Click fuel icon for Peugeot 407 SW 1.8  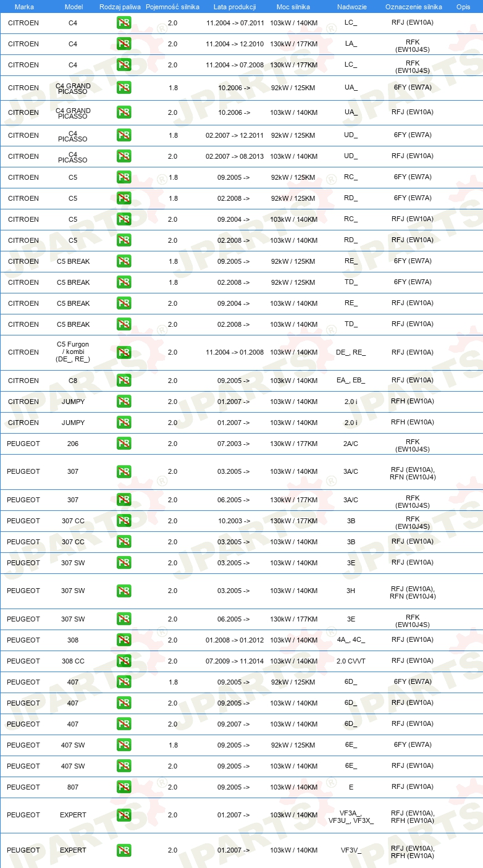(x=124, y=745)
